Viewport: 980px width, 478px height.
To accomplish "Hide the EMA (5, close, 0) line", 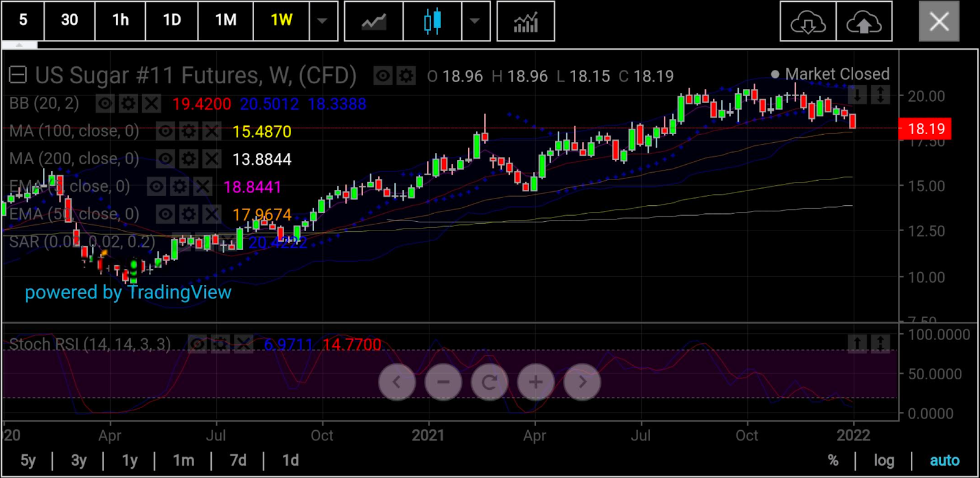I will point(156,187).
